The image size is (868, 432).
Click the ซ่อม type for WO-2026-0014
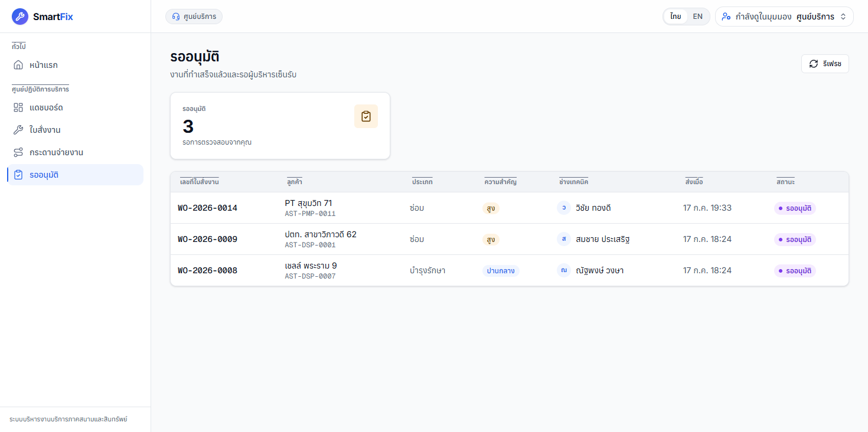coord(417,208)
